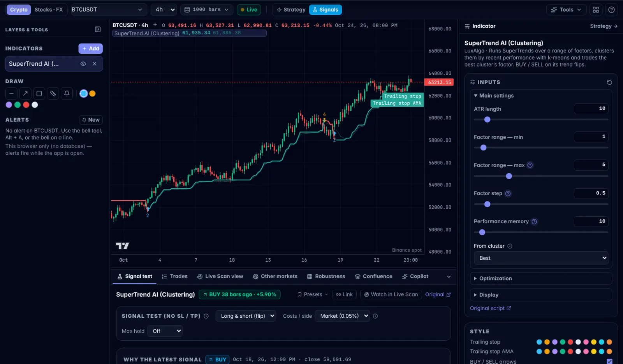Select the bell alert draw tool

click(x=67, y=93)
